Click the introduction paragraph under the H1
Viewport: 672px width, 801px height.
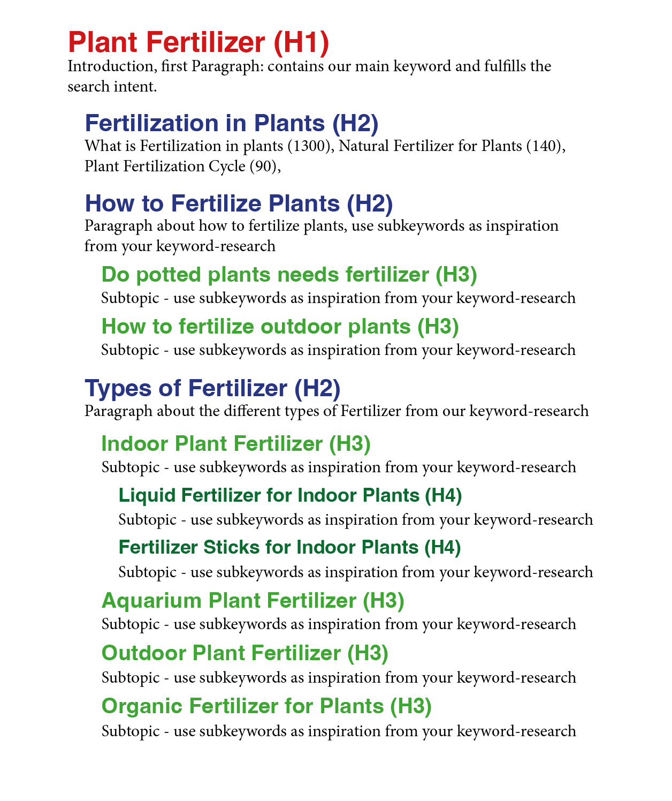[309, 76]
